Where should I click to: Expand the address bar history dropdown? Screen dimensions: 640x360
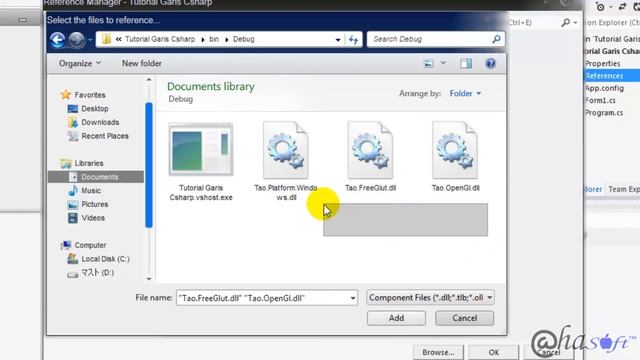(x=338, y=40)
